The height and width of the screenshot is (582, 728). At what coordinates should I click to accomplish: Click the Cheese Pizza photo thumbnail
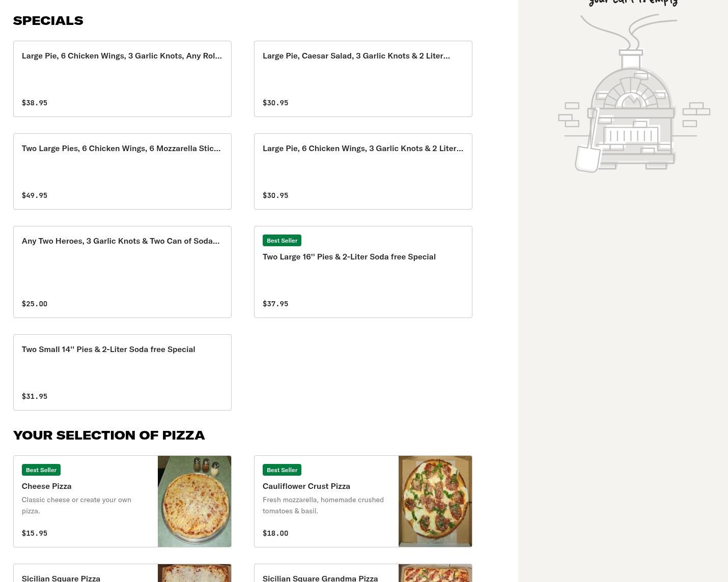pos(194,501)
